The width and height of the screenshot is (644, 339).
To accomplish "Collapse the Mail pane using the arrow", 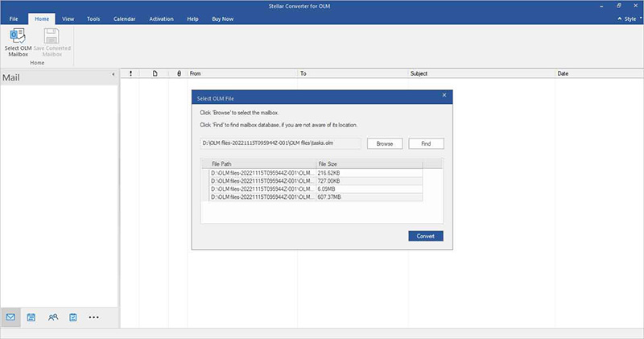I will click(113, 75).
